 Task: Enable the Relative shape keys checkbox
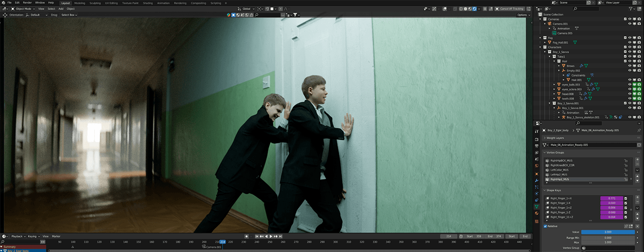[x=545, y=226]
